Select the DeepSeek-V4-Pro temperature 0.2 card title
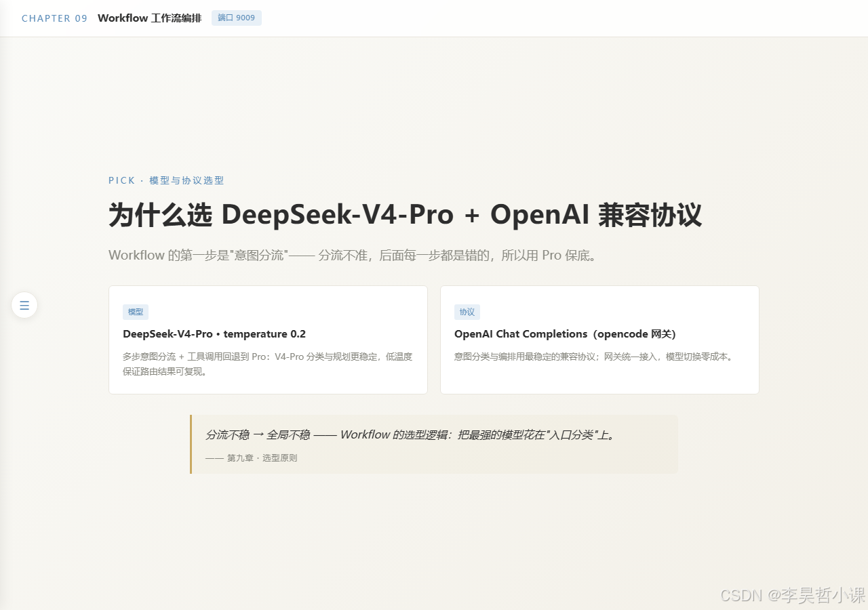868x610 pixels. (214, 334)
